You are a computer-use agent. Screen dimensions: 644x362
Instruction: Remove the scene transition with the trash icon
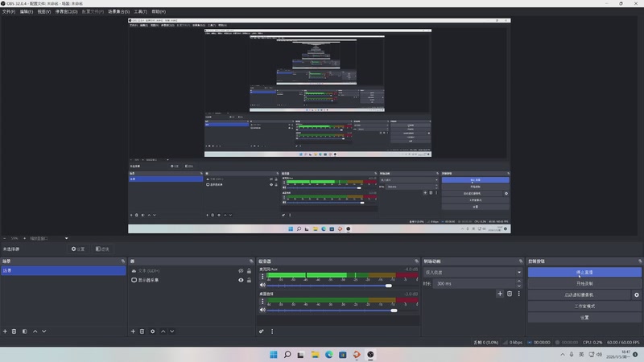tap(510, 294)
